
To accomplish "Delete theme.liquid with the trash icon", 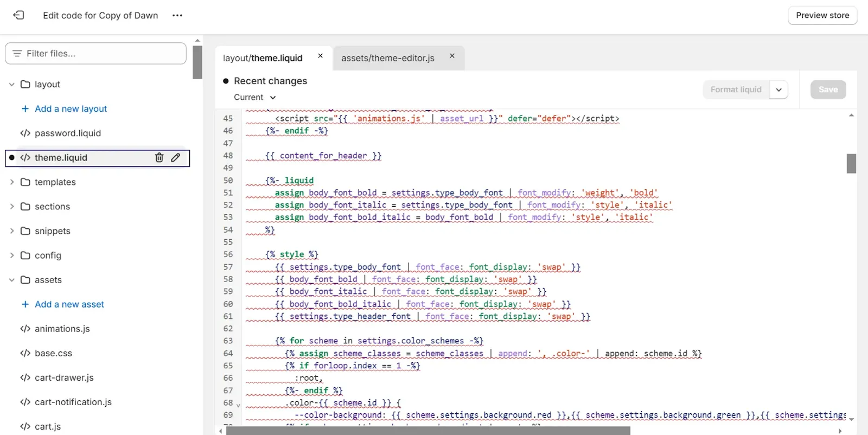I will coord(159,158).
